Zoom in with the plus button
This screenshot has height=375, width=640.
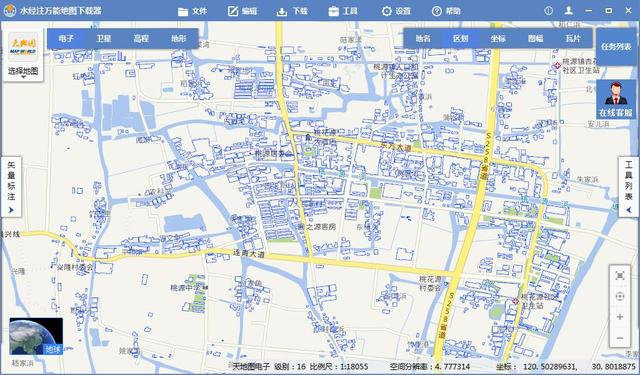tap(620, 317)
